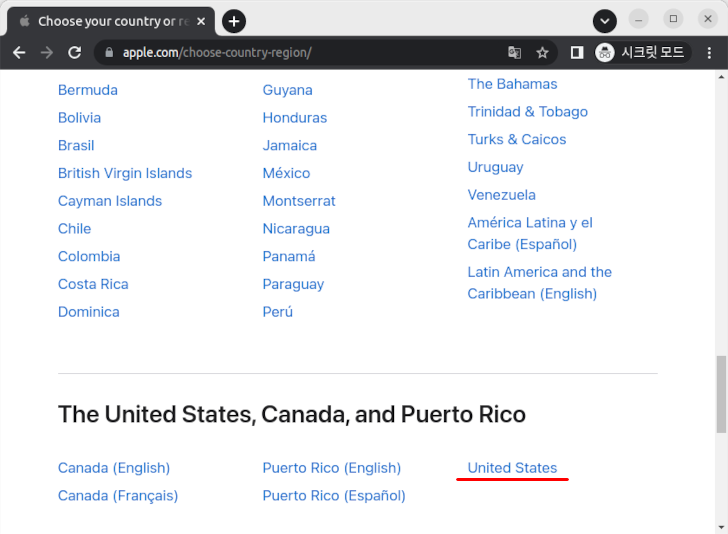Choose Perú

[x=278, y=312]
